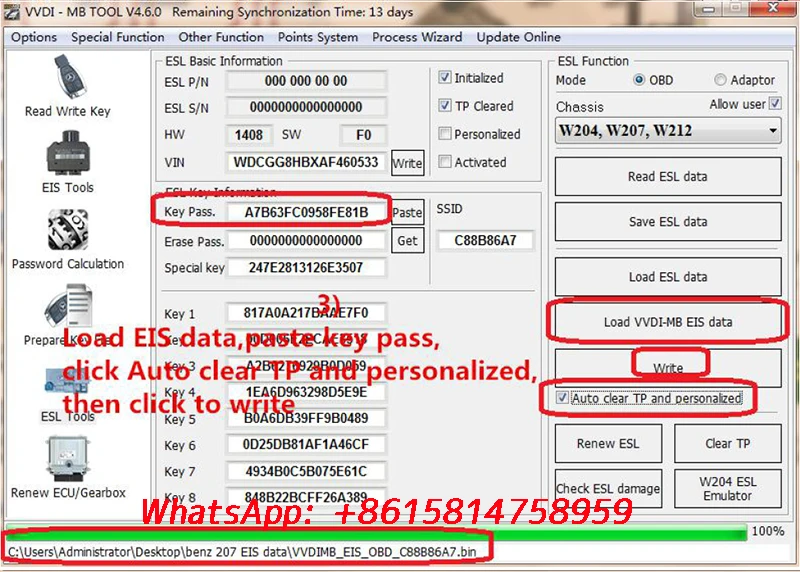Click the Key Pass field A7B63FC0958FE81B

point(306,212)
